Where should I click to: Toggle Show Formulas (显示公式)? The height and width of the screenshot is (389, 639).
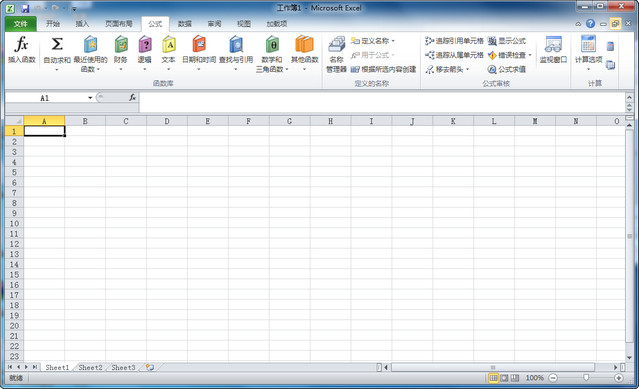[507, 41]
